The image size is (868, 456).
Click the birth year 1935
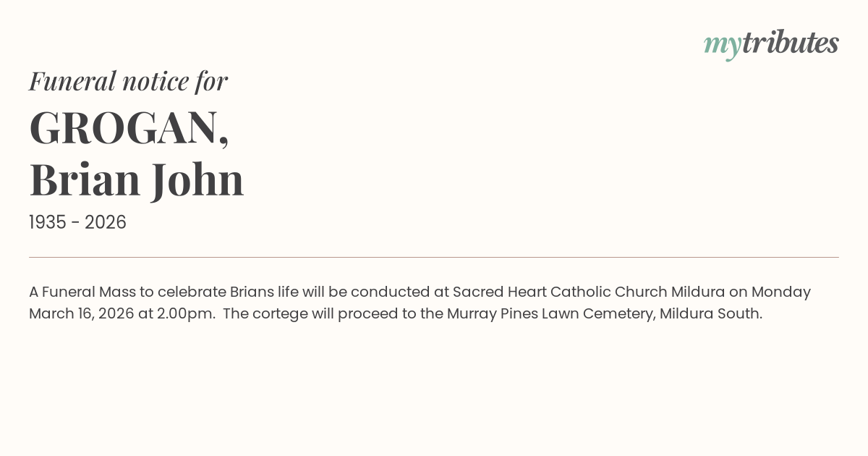click(x=48, y=223)
